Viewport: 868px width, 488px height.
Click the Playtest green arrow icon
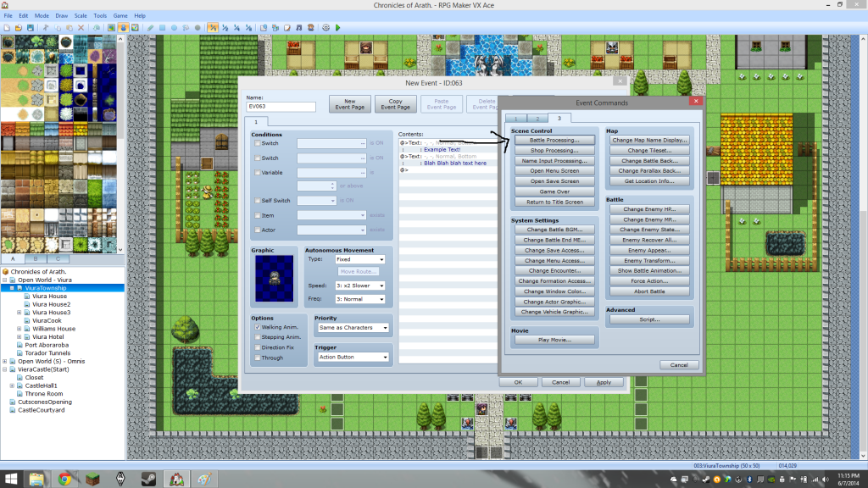tap(337, 27)
